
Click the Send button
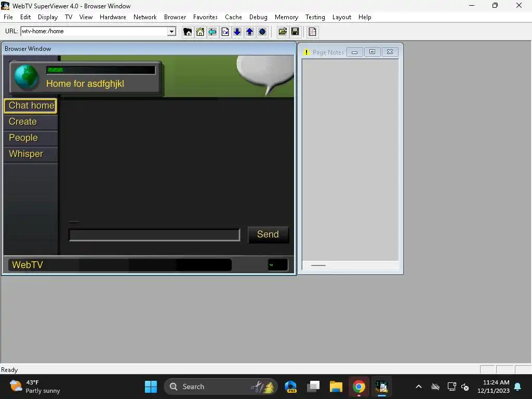coord(268,234)
